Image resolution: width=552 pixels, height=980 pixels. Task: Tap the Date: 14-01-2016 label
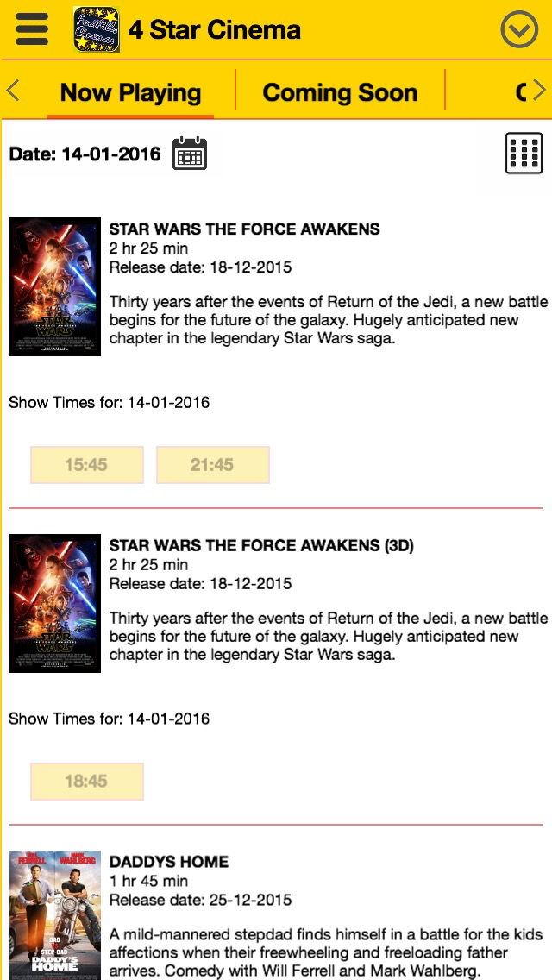85,154
